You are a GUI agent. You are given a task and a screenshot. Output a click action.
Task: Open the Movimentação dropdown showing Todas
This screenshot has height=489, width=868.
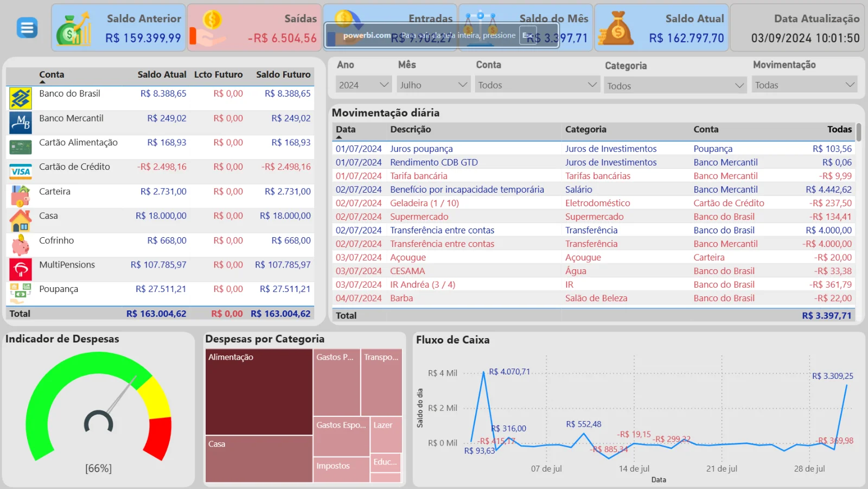805,85
